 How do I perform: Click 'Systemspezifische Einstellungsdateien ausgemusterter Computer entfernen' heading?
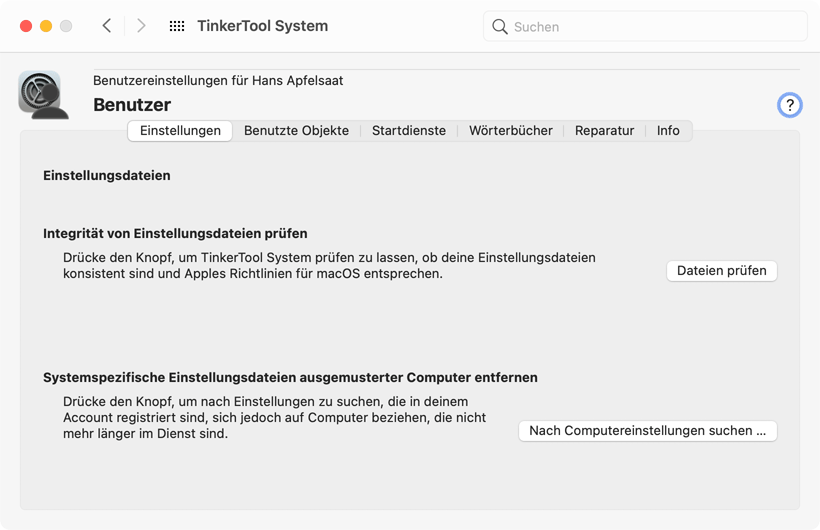(290, 377)
